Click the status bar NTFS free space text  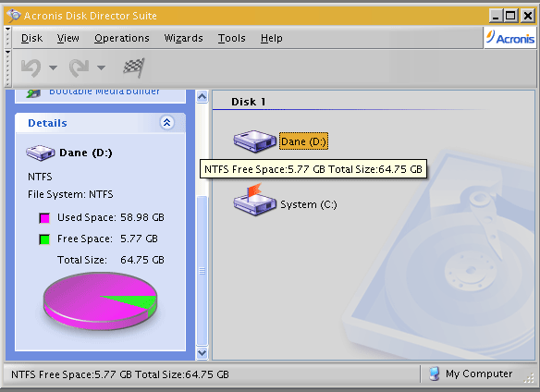[120, 374]
